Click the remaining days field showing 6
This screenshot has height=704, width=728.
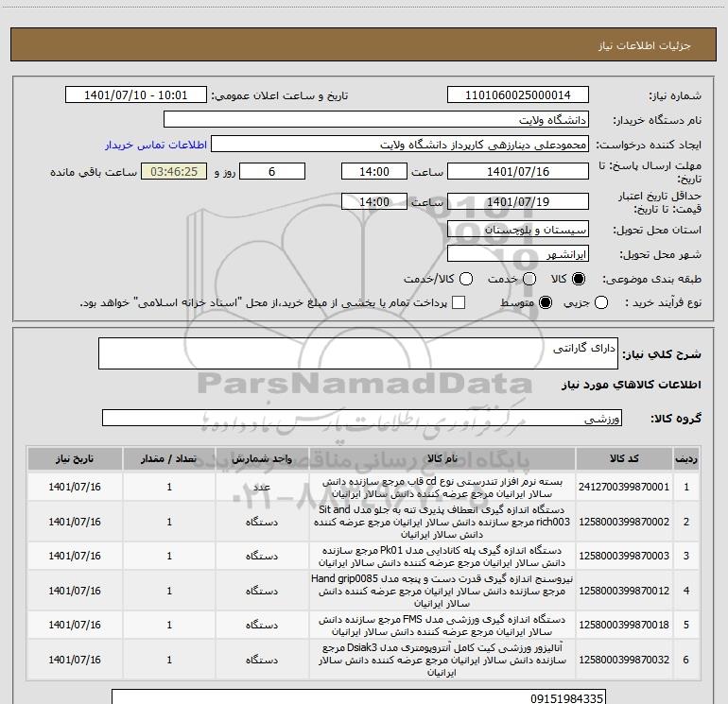tap(272, 171)
